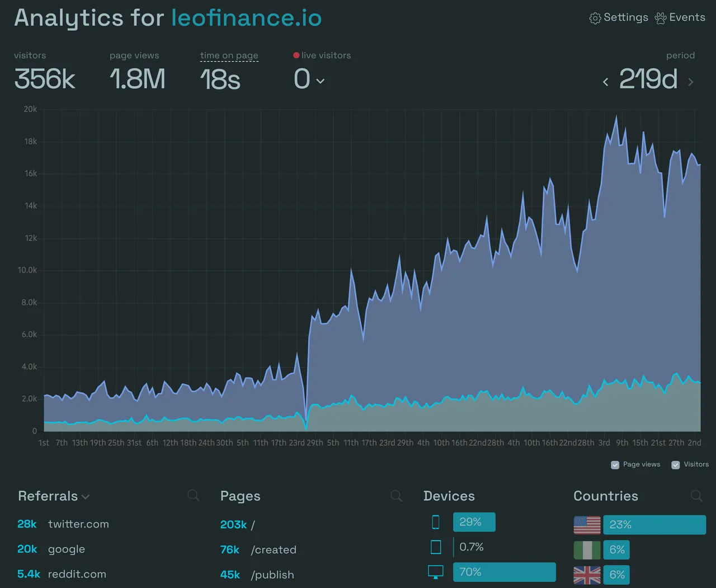Click the 6% United Kingdom bar
Screen dimensions: 716x588
tap(616, 575)
